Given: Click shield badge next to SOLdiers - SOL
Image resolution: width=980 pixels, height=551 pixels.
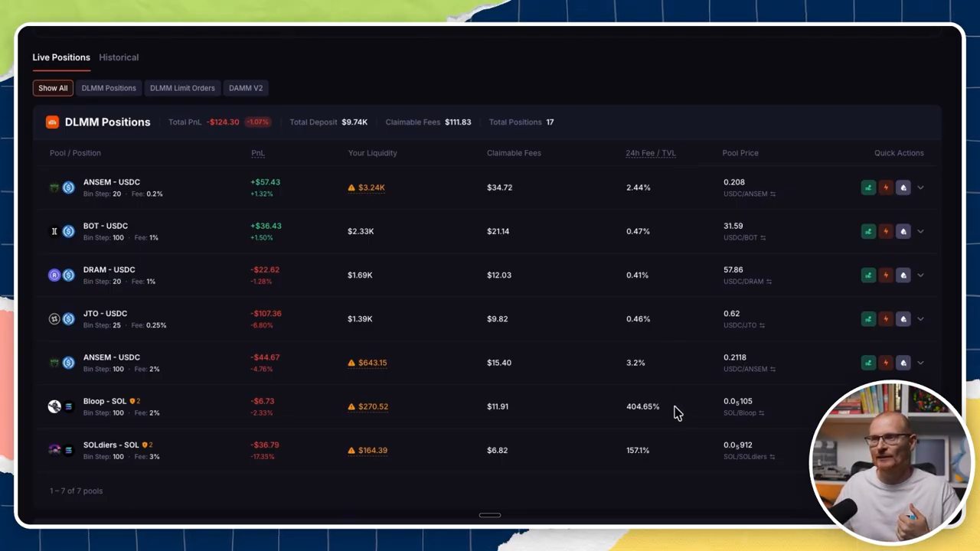Looking at the screenshot, I should click(x=145, y=445).
